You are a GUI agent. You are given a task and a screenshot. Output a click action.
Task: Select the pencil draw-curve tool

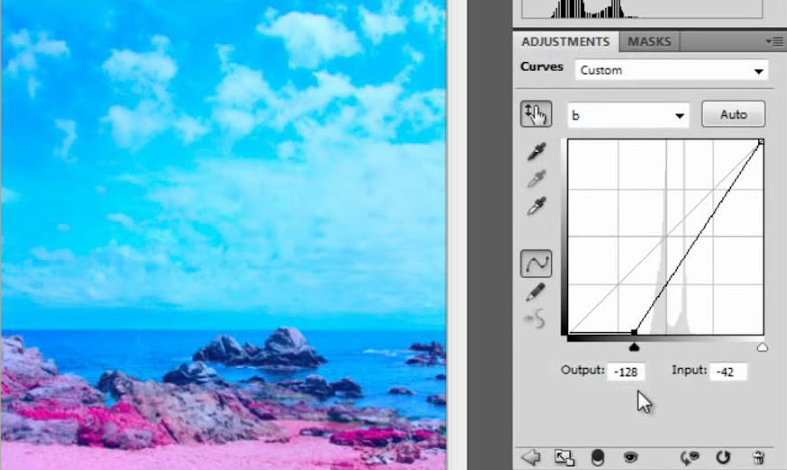coord(536,292)
